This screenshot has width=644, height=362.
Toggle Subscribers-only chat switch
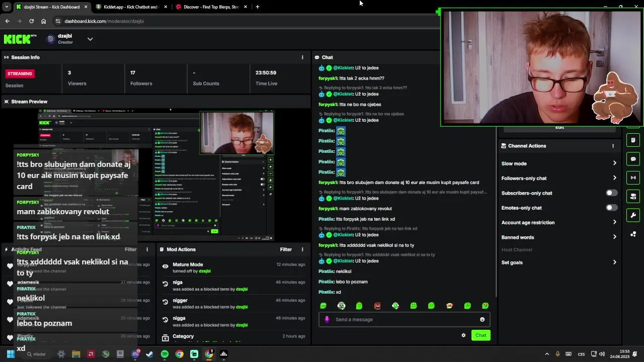(611, 193)
